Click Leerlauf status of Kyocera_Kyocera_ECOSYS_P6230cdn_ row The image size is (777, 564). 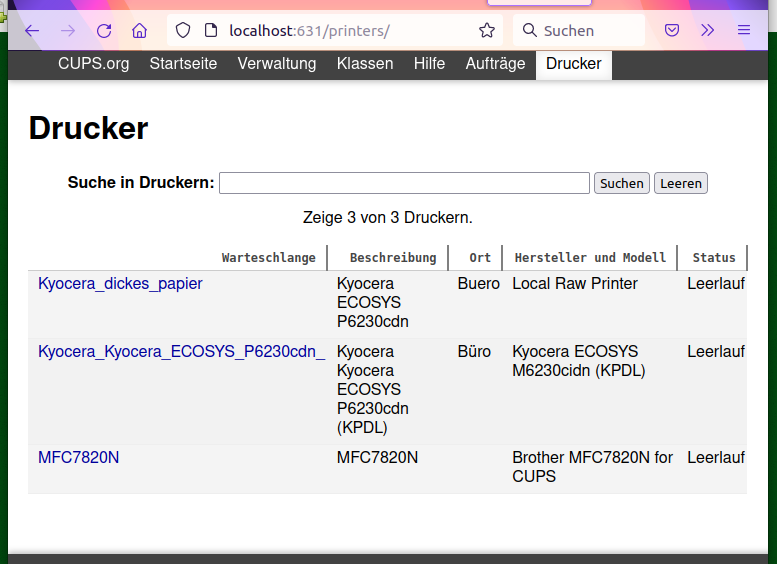point(716,351)
